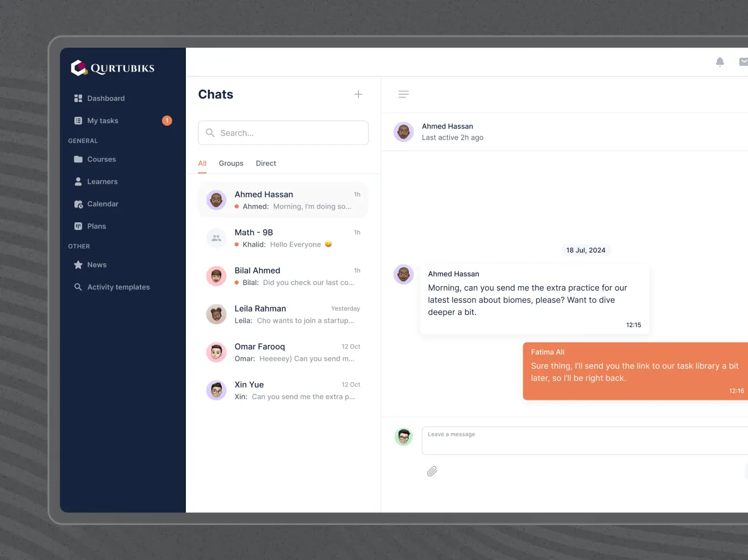
Task: Attach a file with the paperclip icon
Action: pyautogui.click(x=432, y=471)
